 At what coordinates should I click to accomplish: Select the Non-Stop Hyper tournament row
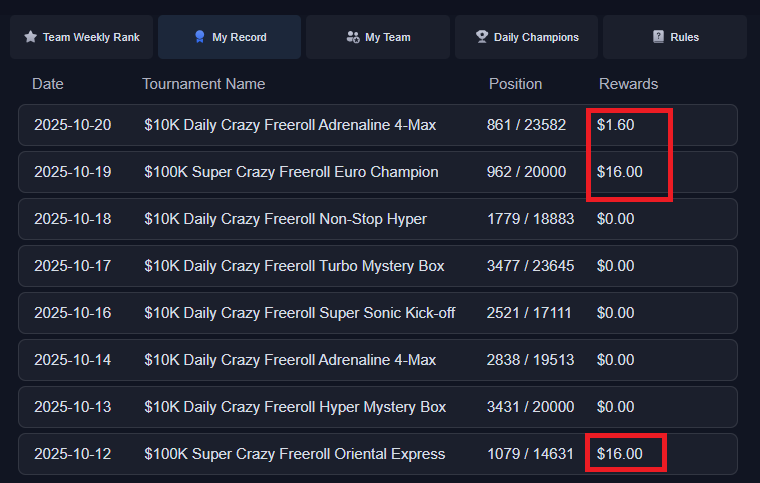click(377, 219)
